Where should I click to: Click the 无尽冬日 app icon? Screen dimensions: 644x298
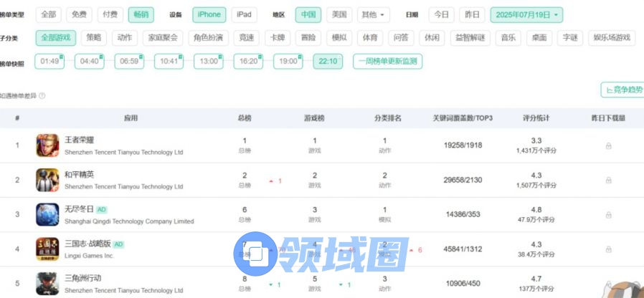[47, 215]
